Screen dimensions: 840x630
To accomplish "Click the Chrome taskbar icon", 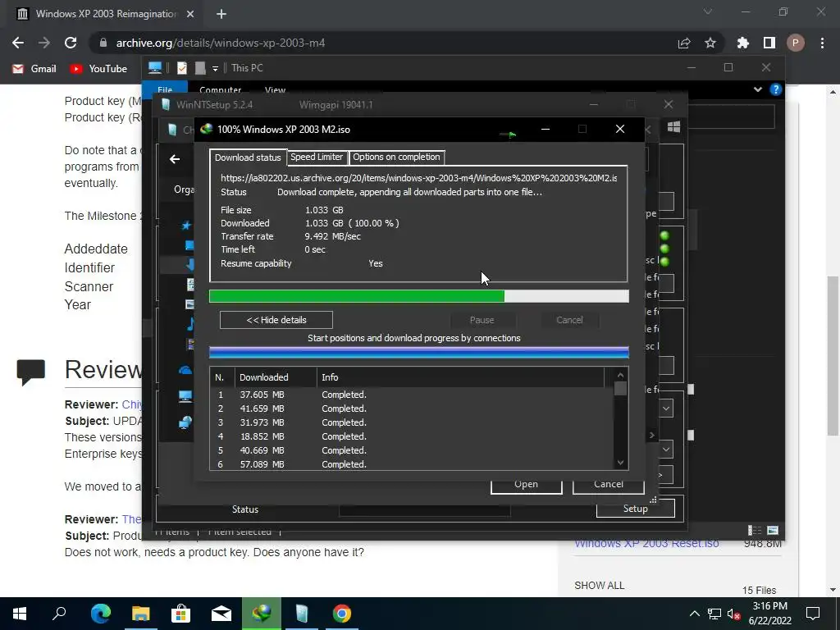I will click(x=342, y=614).
